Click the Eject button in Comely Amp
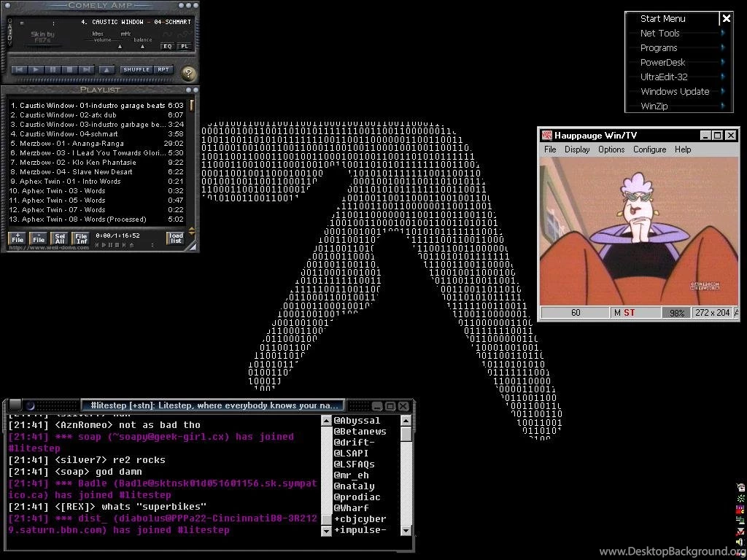The width and height of the screenshot is (747, 560). 107,70
